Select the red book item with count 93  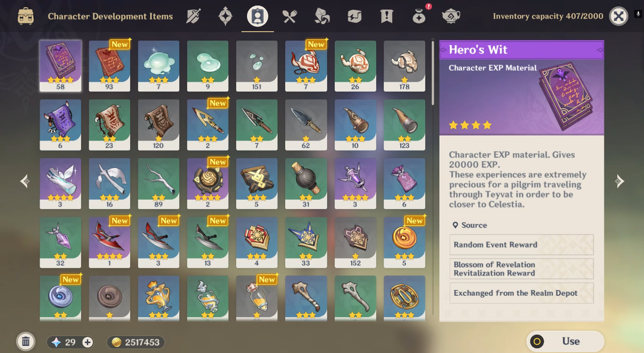coord(109,66)
